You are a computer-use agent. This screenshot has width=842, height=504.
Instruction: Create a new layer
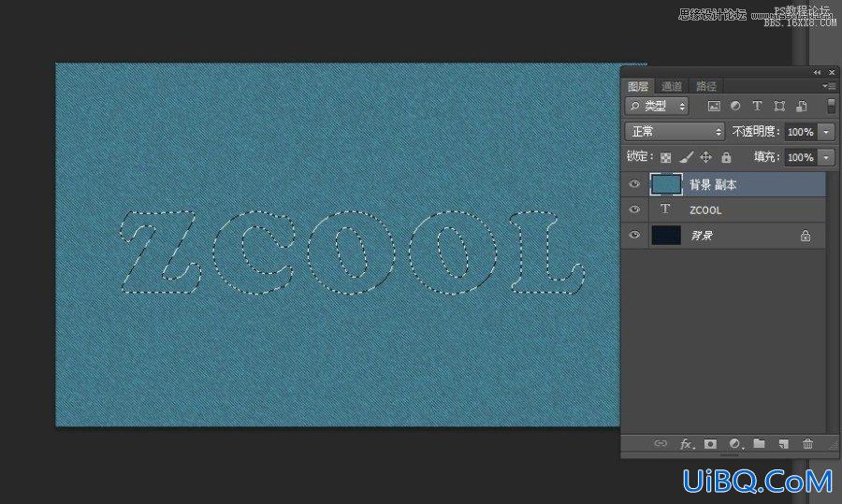point(783,444)
